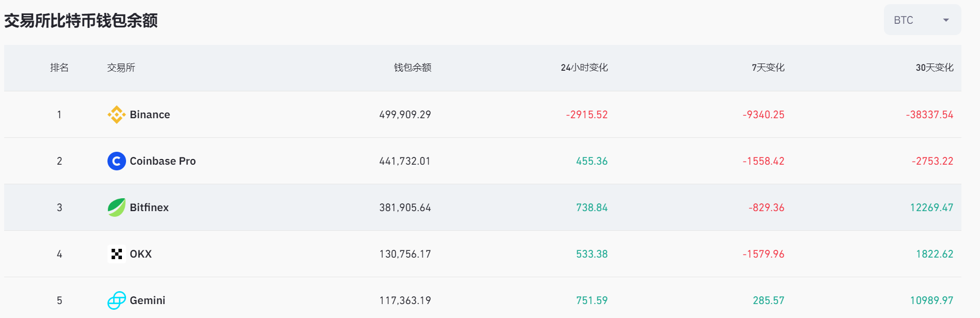Click rank number 5 for Gemini

click(x=59, y=300)
